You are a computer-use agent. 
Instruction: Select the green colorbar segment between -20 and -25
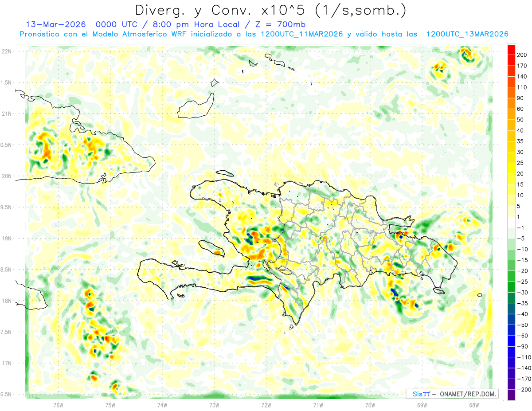click(511, 276)
